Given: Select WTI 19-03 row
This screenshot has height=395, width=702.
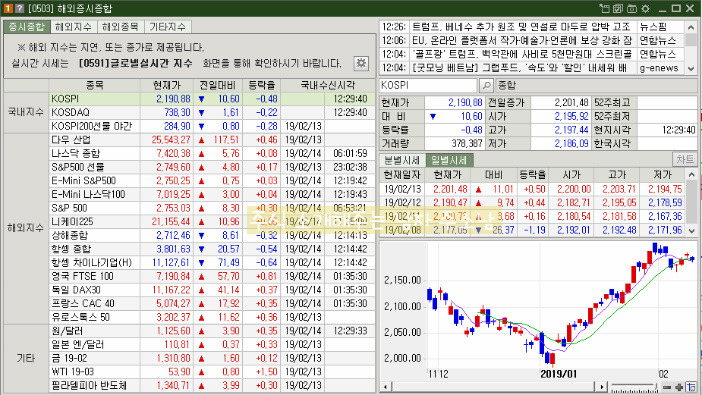Looking at the screenshot, I should 212,372.
